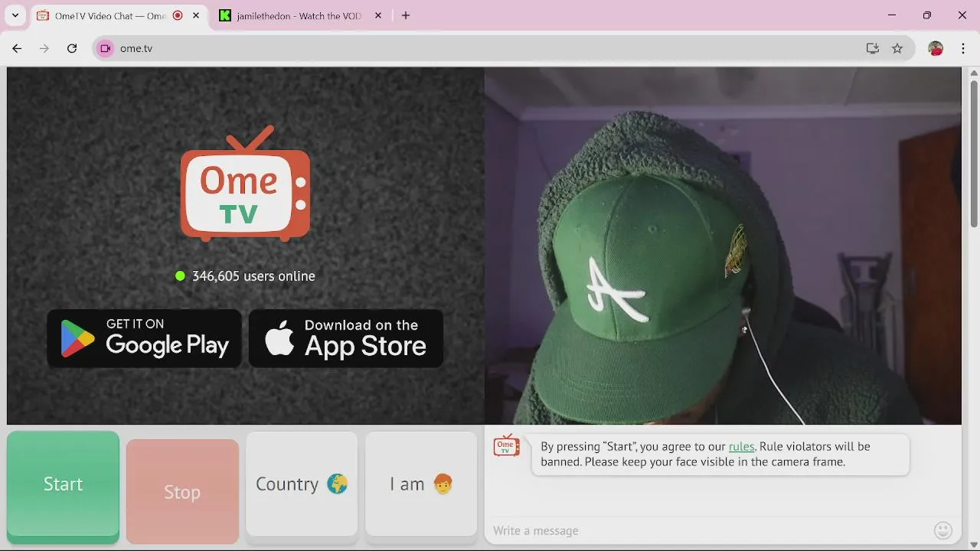Click the red Stop button
This screenshot has height=551, width=980.
point(182,491)
